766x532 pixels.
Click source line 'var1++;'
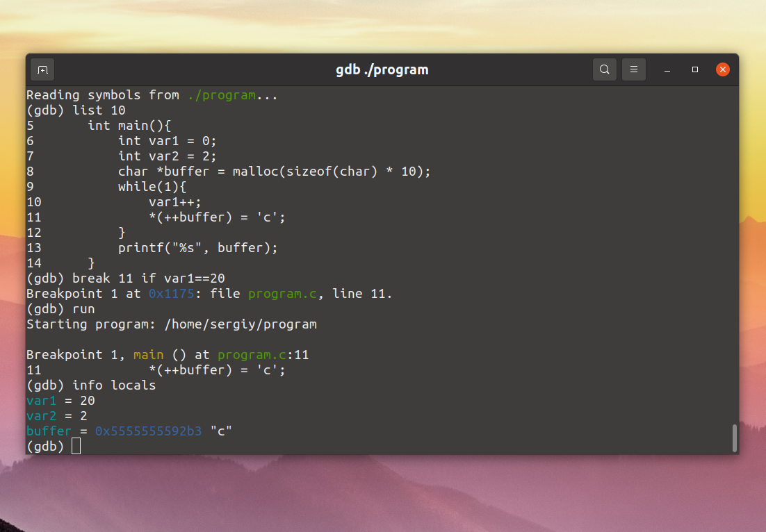pyautogui.click(x=175, y=202)
